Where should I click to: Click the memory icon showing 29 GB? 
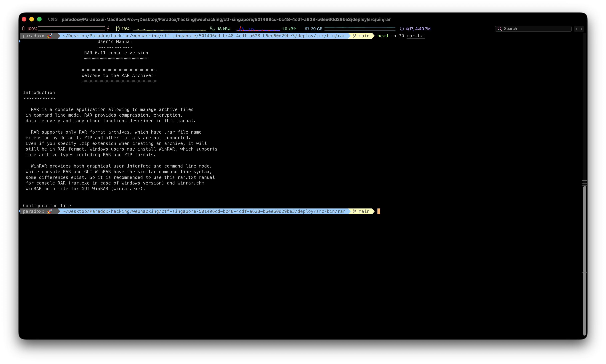click(x=307, y=29)
